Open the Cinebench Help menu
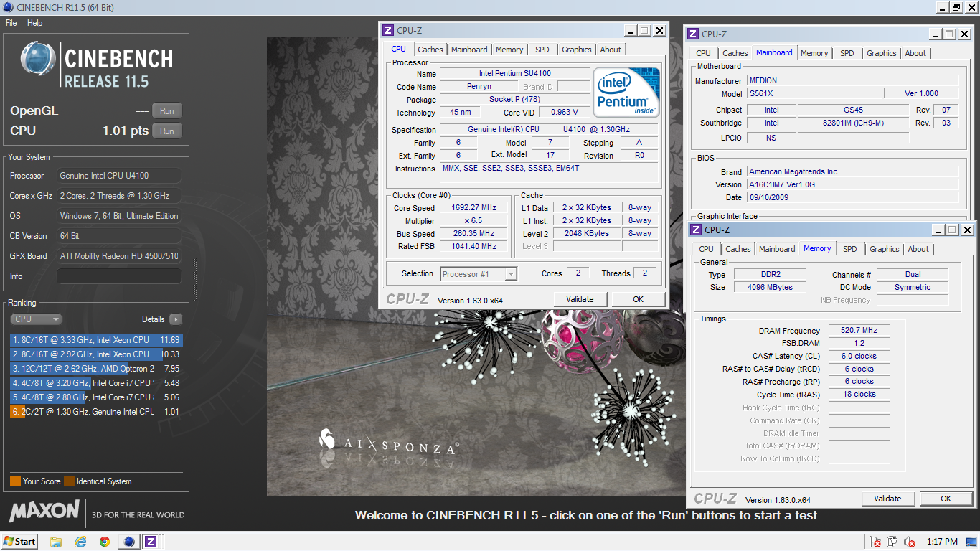 tap(35, 23)
